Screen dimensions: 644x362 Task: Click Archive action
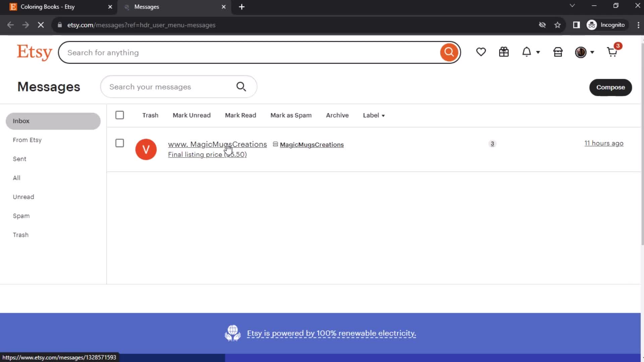[x=337, y=115]
